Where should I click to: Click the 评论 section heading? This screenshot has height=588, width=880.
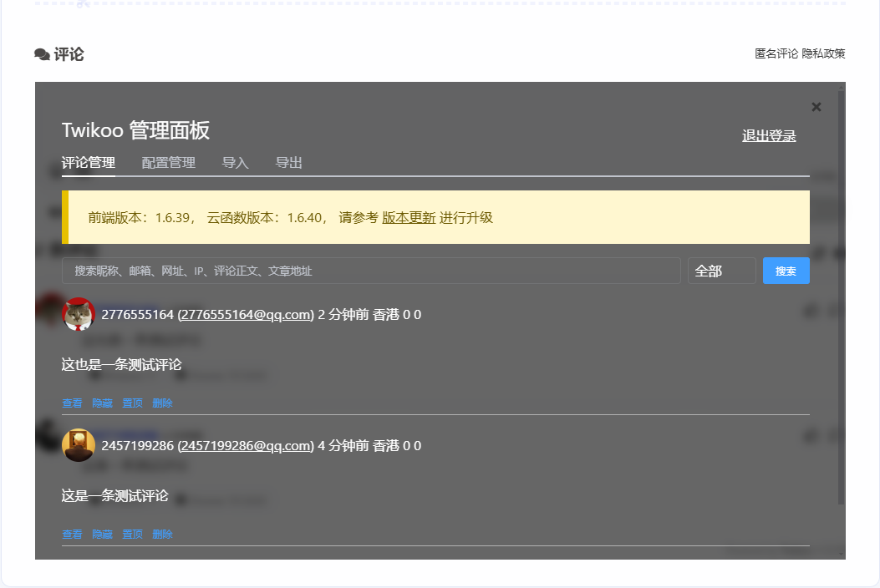69,54
